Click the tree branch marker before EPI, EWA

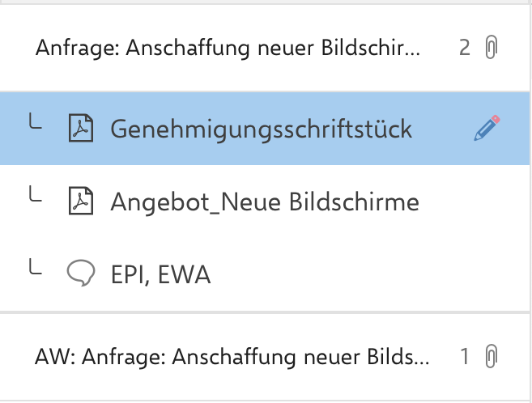pyautogui.click(x=35, y=271)
